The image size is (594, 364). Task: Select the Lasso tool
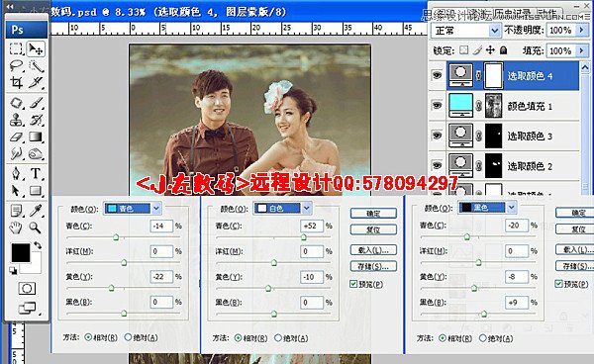coord(16,66)
